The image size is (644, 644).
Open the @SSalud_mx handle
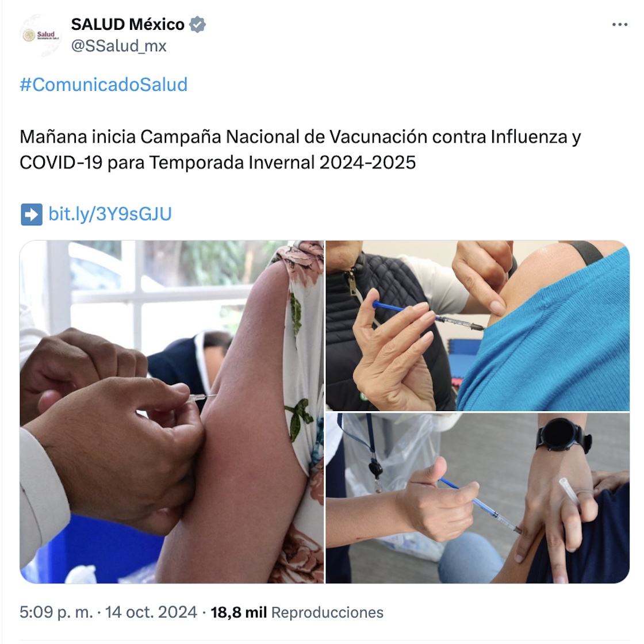pyautogui.click(x=118, y=46)
